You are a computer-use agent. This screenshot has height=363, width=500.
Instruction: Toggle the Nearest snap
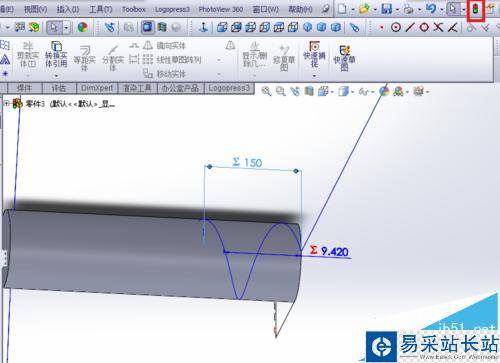tap(452, 27)
